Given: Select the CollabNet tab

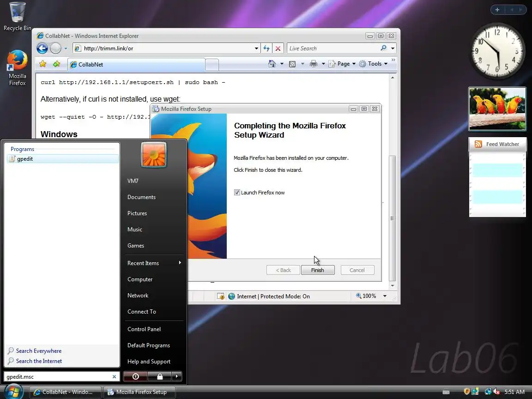Looking at the screenshot, I should point(136,65).
